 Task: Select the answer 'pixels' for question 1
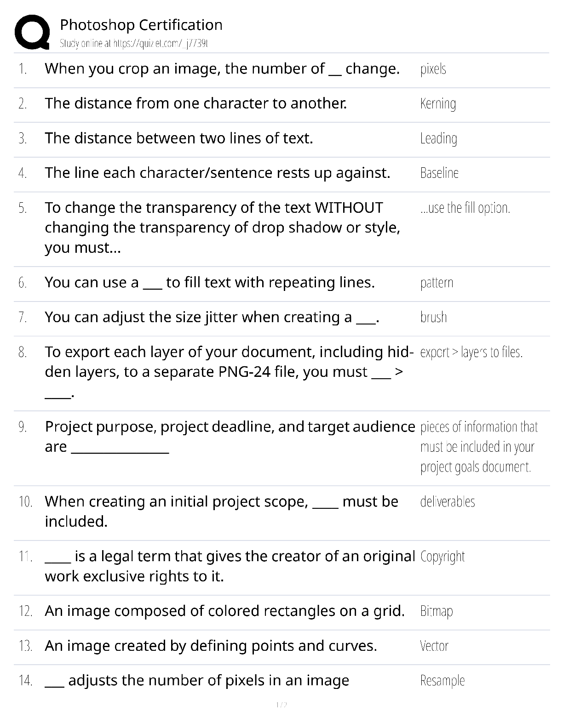pos(433,69)
